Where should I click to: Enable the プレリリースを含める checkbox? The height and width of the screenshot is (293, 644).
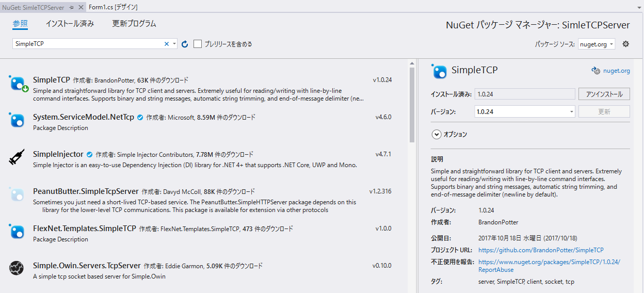click(x=198, y=44)
